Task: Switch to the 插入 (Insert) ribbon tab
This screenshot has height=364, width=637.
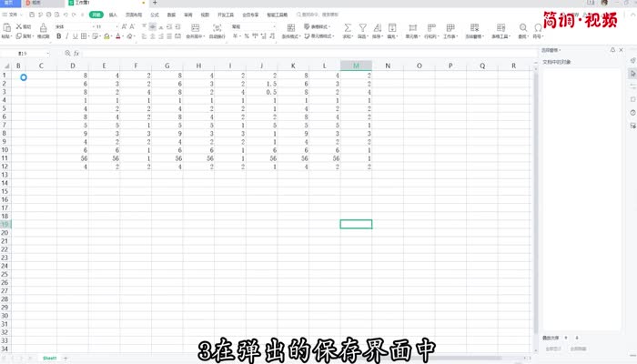Action: coord(113,15)
